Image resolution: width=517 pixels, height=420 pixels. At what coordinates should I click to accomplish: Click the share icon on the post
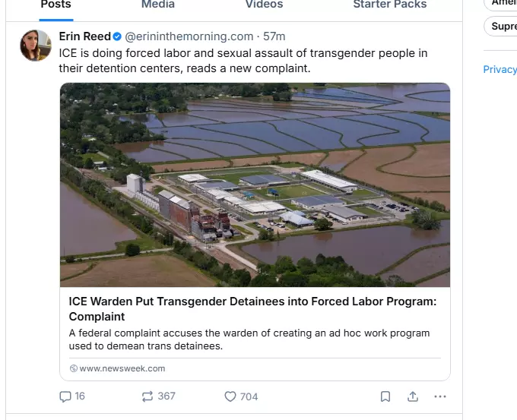(413, 396)
